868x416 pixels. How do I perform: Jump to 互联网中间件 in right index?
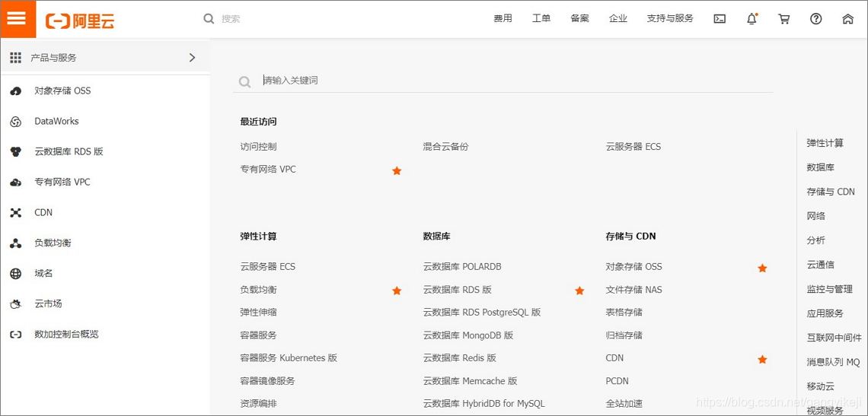pyautogui.click(x=834, y=338)
